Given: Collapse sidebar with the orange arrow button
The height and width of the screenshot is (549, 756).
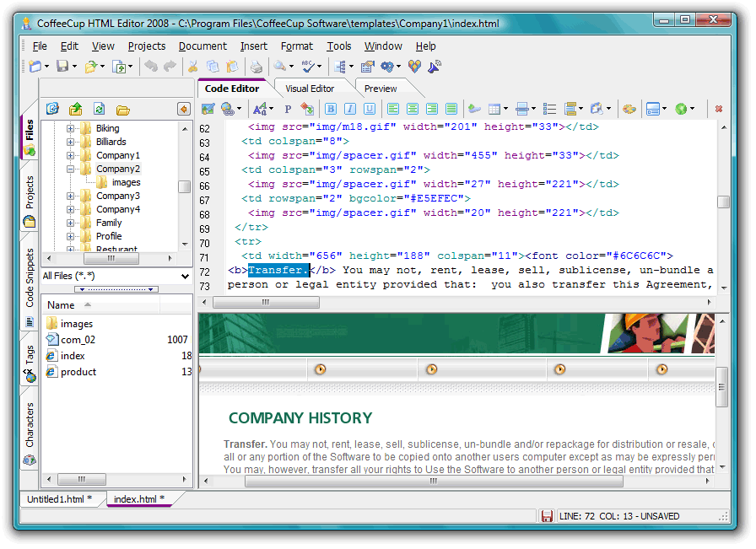Looking at the screenshot, I should coord(184,109).
